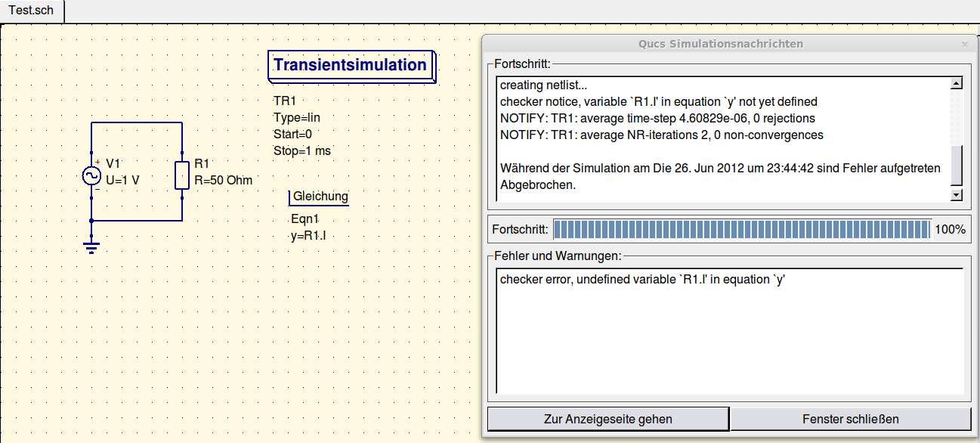Click Zur Anzeigeseite gehen button
The image size is (980, 443).
click(608, 419)
